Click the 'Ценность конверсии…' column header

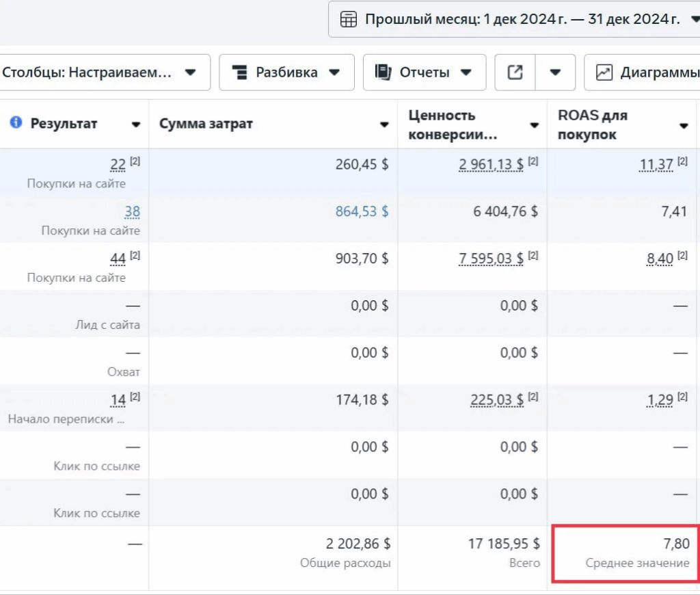pyautogui.click(x=472, y=124)
